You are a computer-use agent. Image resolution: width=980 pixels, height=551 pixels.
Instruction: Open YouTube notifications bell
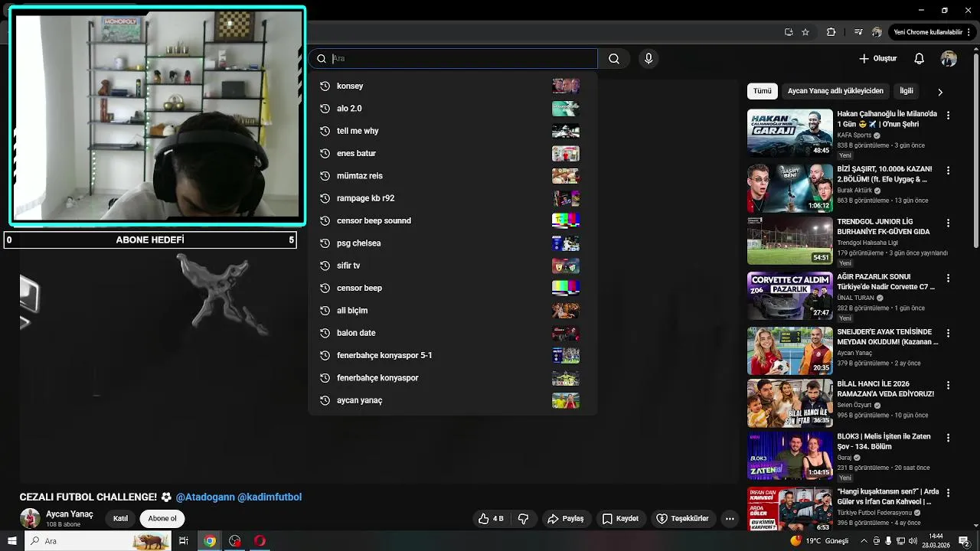click(919, 59)
